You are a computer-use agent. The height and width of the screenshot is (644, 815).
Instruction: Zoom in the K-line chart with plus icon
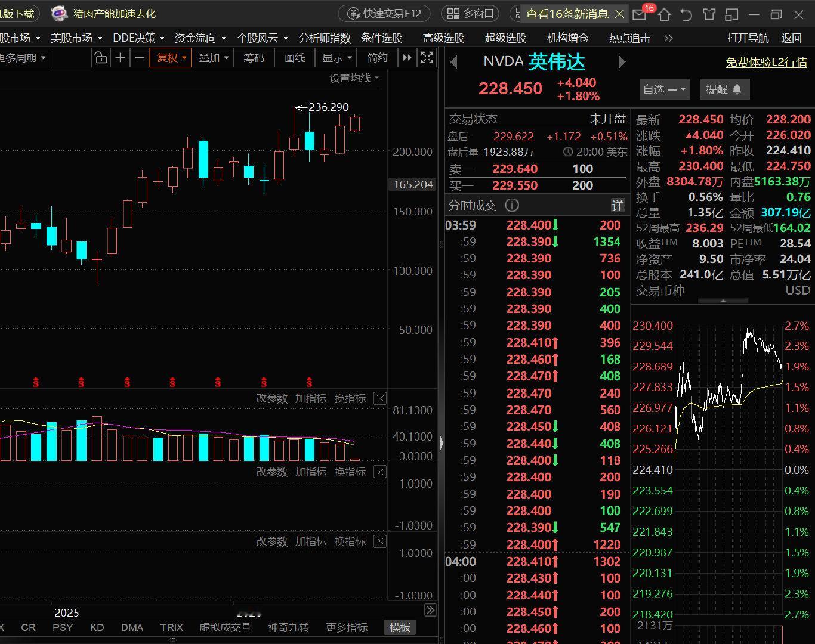(x=121, y=58)
